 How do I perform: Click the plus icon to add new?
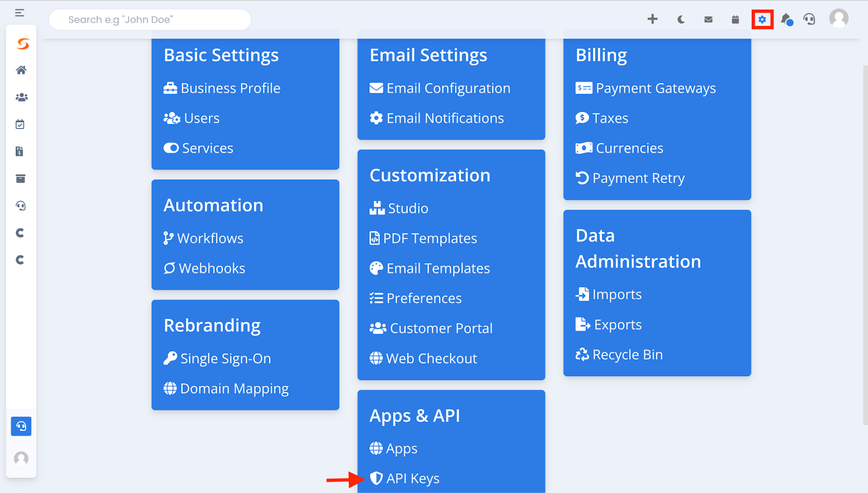(653, 19)
